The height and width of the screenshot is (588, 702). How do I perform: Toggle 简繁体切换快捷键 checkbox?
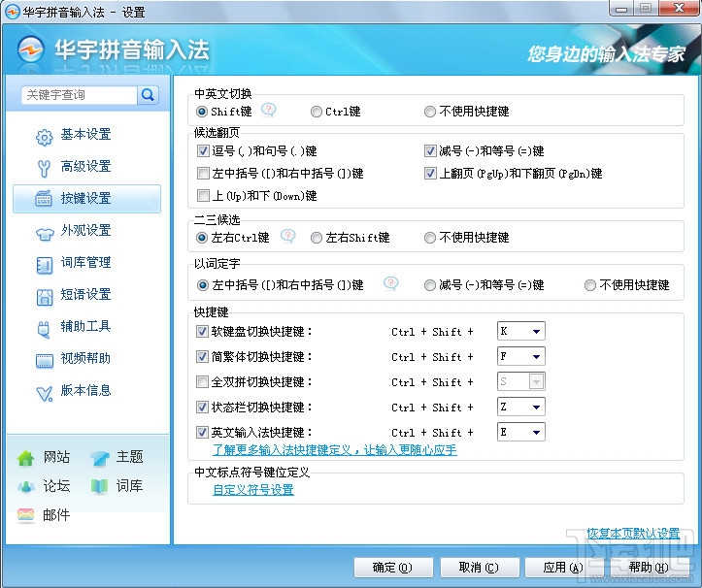202,357
